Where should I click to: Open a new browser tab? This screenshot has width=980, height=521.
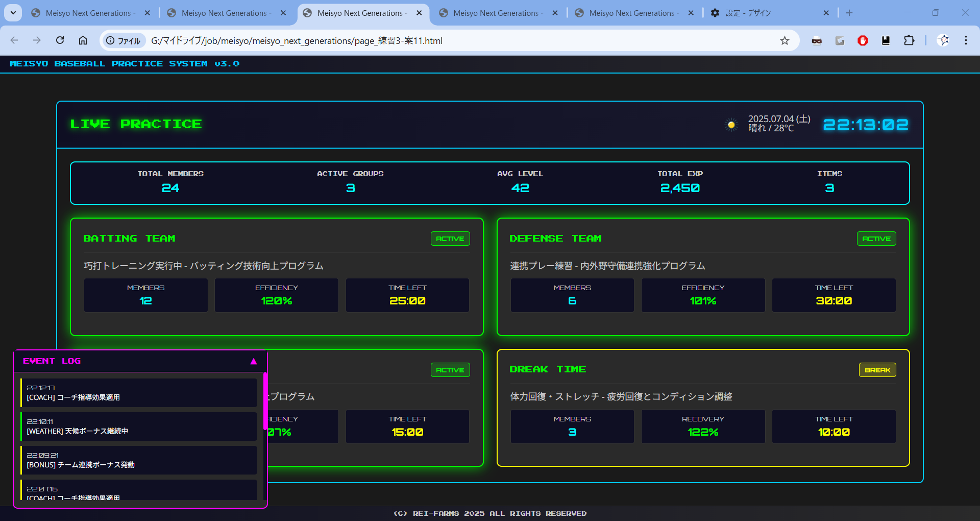tap(849, 13)
